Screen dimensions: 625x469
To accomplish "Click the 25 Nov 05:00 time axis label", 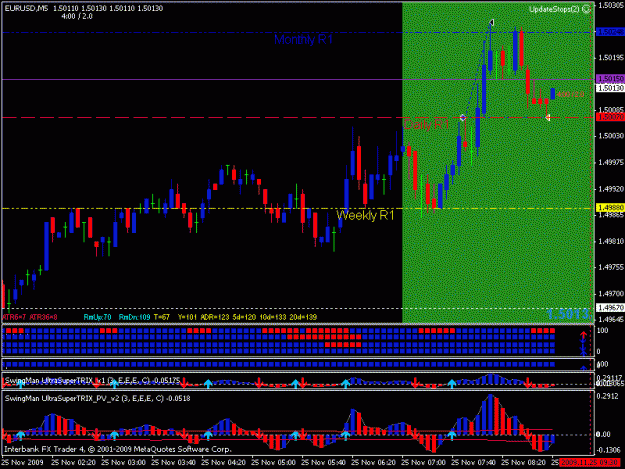I will [x=273, y=463].
